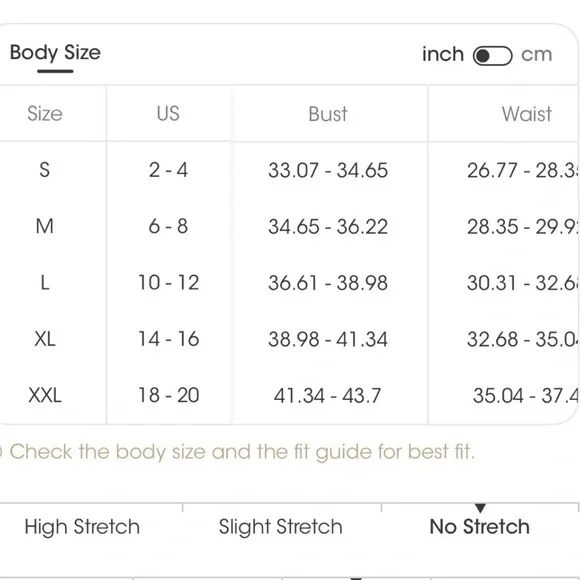Click the US 14 - 16 cell
The image size is (580, 580).
tap(169, 339)
